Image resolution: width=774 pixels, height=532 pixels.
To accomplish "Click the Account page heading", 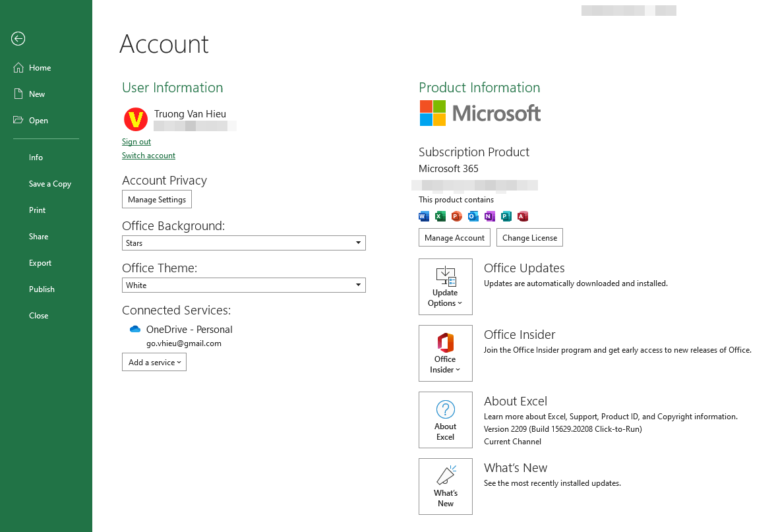I will pyautogui.click(x=164, y=44).
